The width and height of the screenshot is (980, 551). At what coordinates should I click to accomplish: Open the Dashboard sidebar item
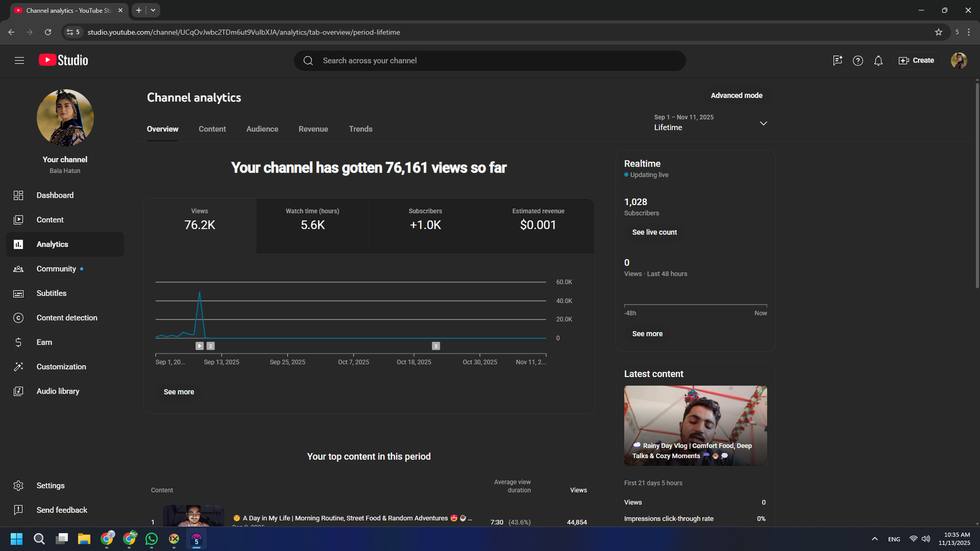coord(55,195)
